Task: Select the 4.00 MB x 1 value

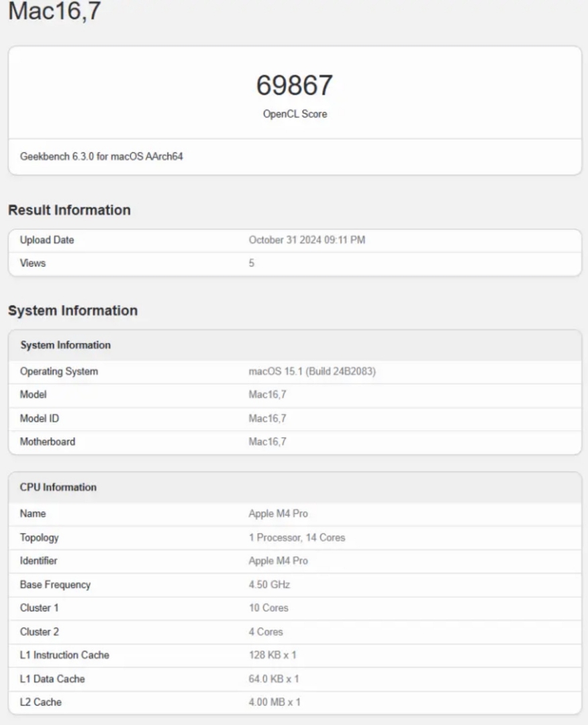Action: (275, 702)
